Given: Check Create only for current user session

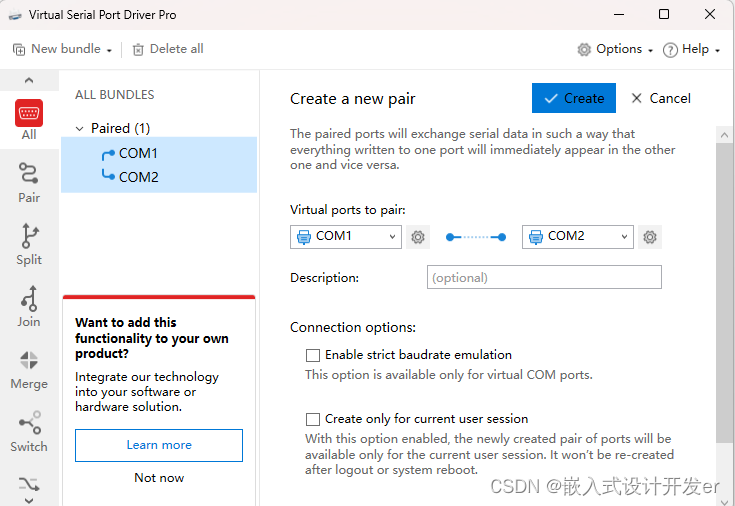Looking at the screenshot, I should 313,419.
